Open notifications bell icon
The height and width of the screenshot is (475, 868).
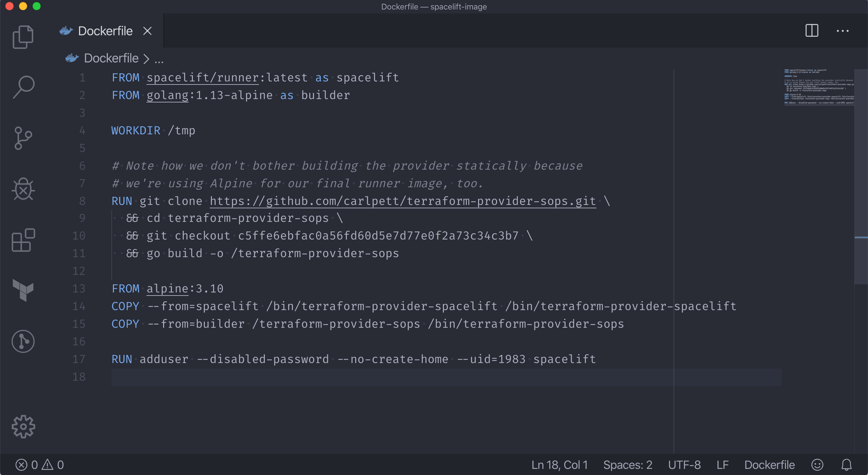846,465
